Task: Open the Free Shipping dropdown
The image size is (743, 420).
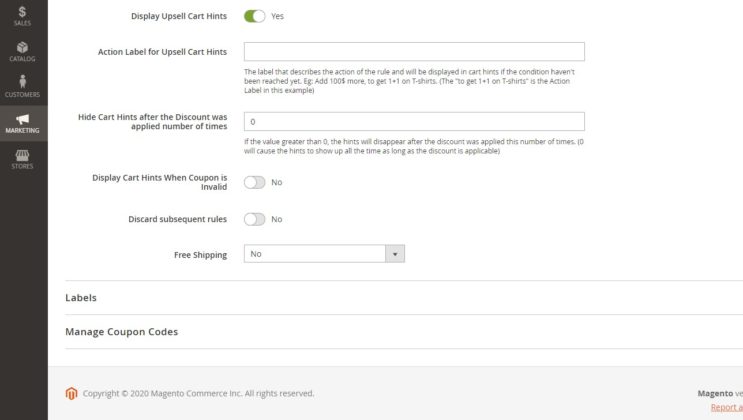Action: [324, 254]
